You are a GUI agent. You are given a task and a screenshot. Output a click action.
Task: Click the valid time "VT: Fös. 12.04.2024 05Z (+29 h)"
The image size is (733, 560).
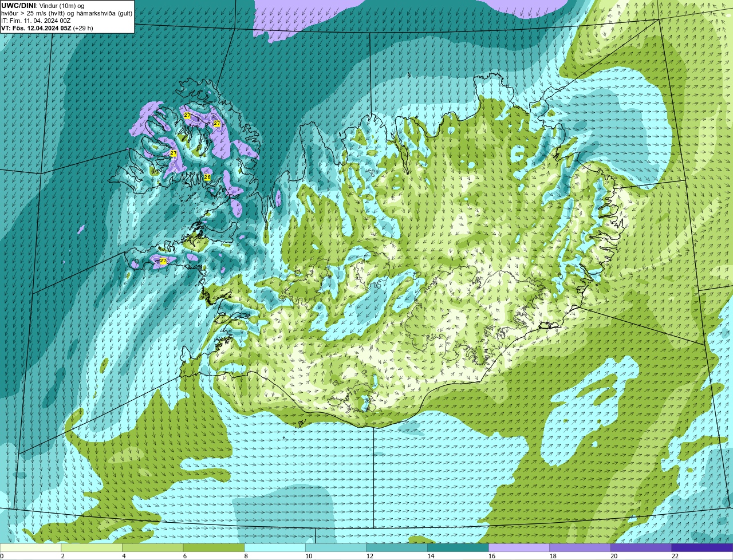pyautogui.click(x=48, y=28)
